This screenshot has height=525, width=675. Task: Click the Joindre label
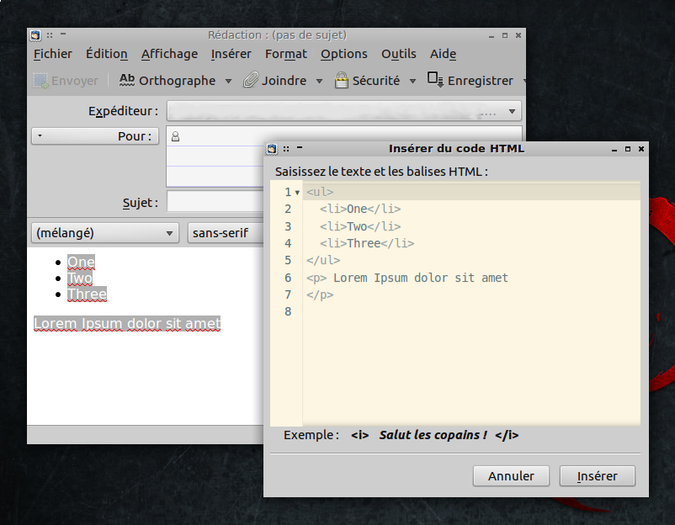[284, 81]
